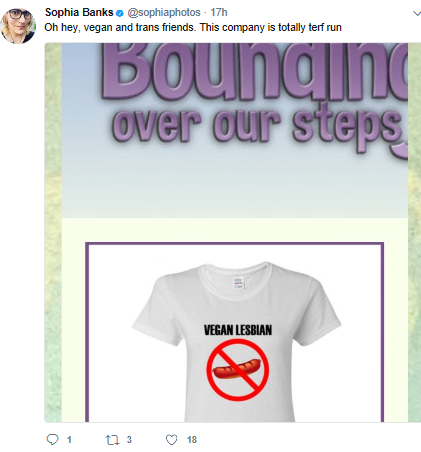Click the Vegan Lesbian t-shirt image
Viewport: 421px width, 452px height.
point(236,342)
